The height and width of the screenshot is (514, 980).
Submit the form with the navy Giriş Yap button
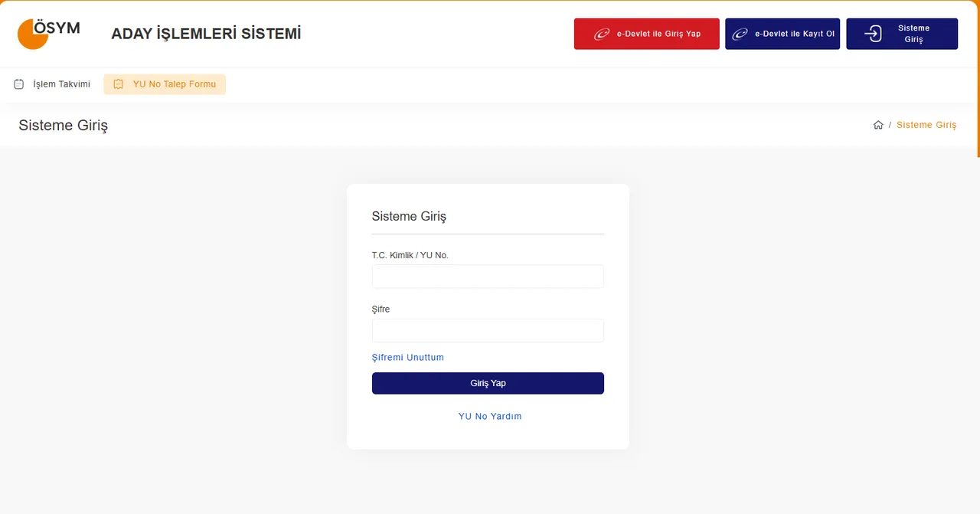point(488,383)
